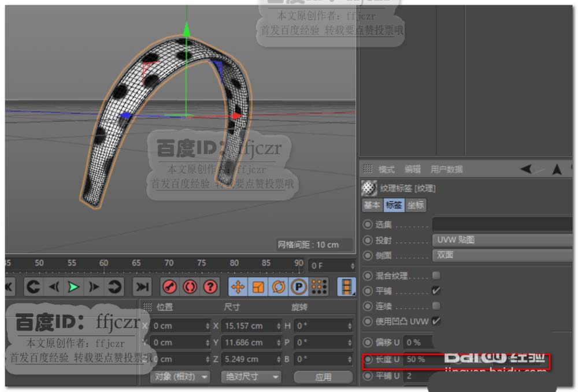Click the stepper on rotation H field
The image size is (578, 392).
(x=350, y=326)
